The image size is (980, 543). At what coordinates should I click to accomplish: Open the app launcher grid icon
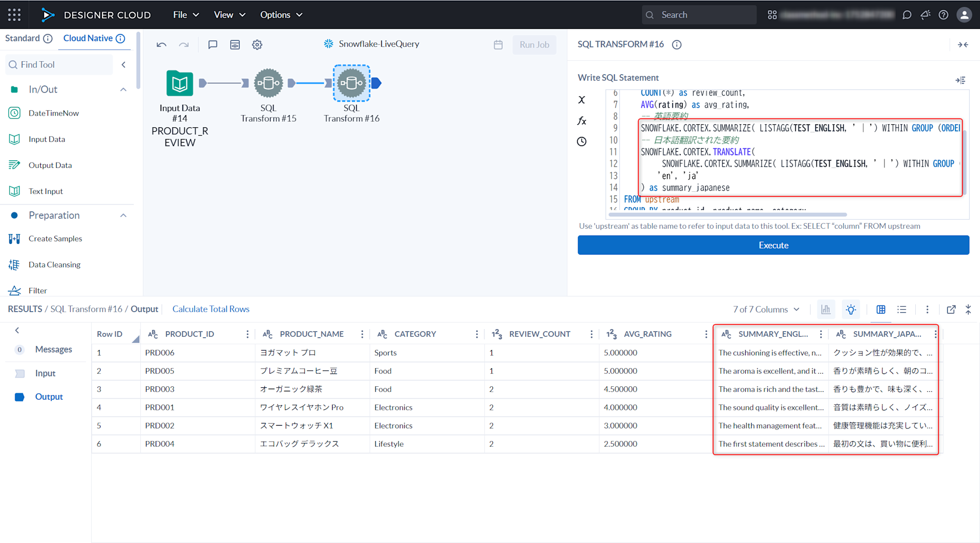(x=14, y=15)
